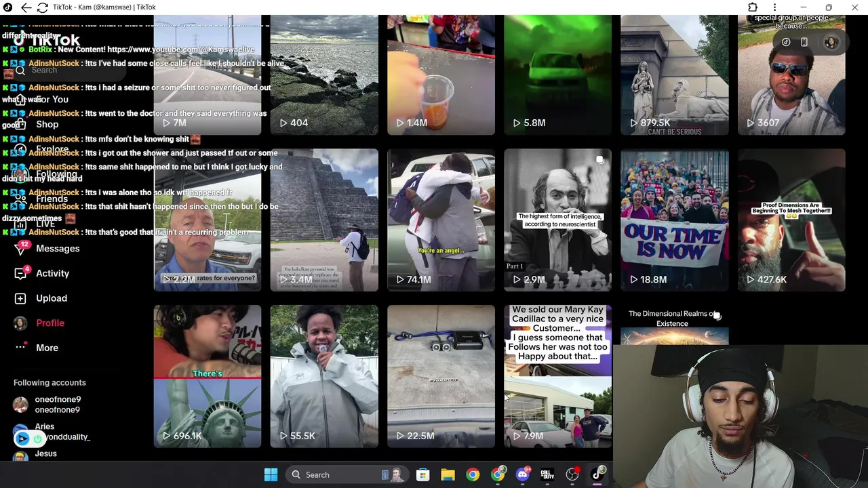Open the highest form of intelligence video
The width and height of the screenshot is (868, 488).
click(x=557, y=220)
